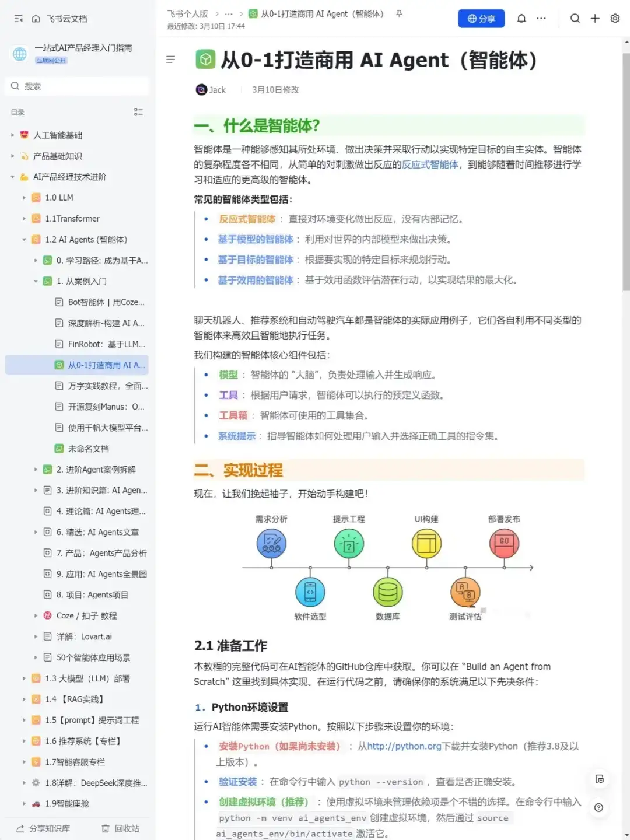This screenshot has height=840, width=630.
Task: Open the comment icon on the right edge
Action: click(x=600, y=779)
